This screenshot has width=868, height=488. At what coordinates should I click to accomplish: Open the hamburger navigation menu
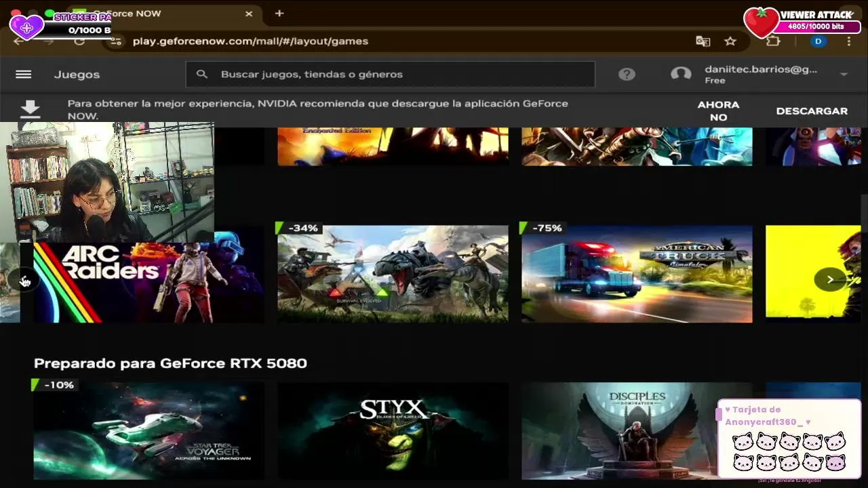tap(24, 75)
